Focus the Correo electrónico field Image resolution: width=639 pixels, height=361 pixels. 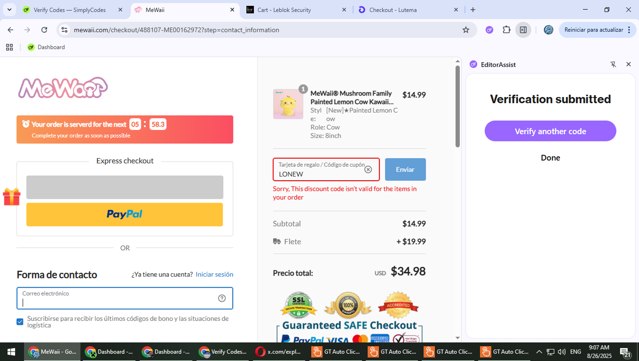tap(125, 298)
